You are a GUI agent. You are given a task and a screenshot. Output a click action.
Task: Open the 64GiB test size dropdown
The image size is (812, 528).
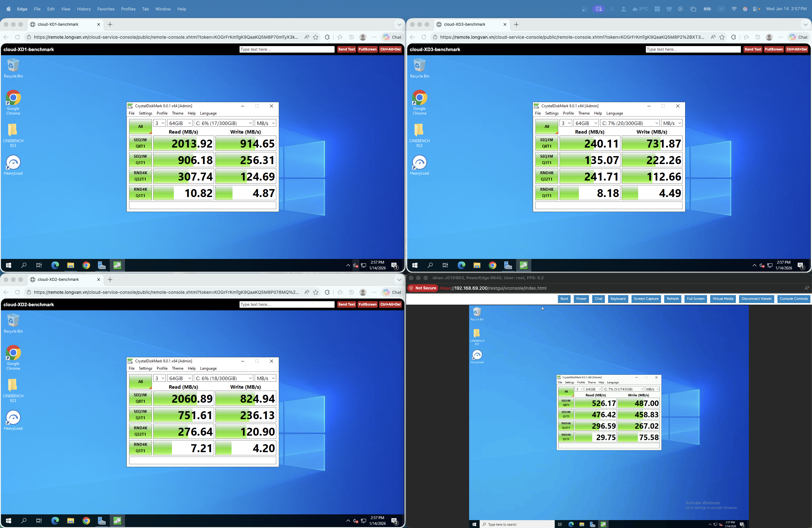point(180,122)
